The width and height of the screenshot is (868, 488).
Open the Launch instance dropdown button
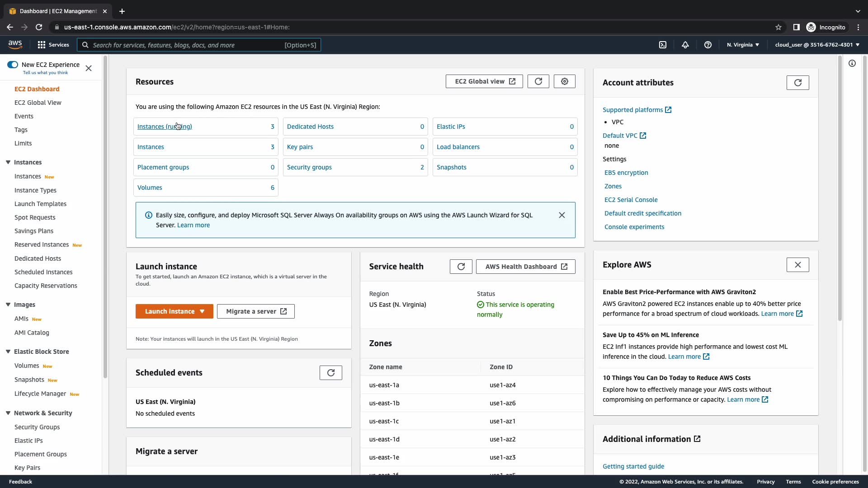pyautogui.click(x=174, y=311)
